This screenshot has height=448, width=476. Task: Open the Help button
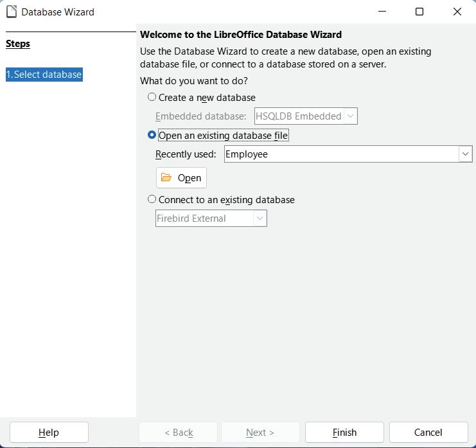point(49,433)
